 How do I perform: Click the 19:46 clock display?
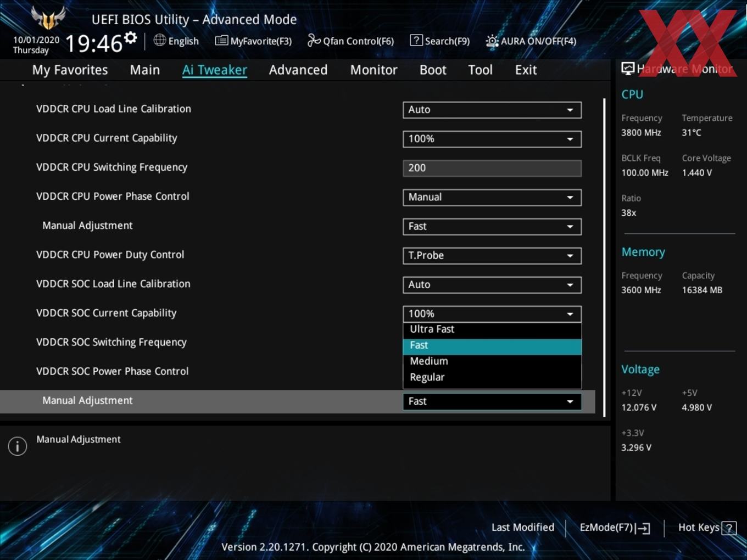(x=94, y=43)
